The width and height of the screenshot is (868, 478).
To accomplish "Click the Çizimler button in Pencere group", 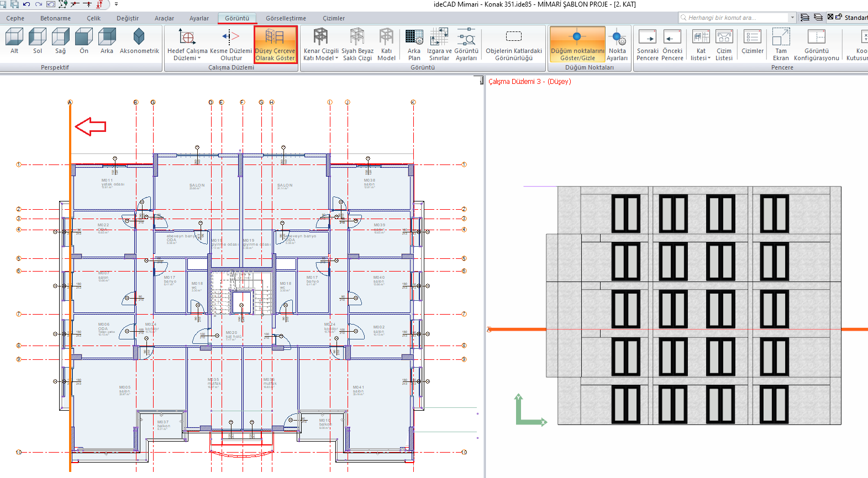I will [x=752, y=42].
